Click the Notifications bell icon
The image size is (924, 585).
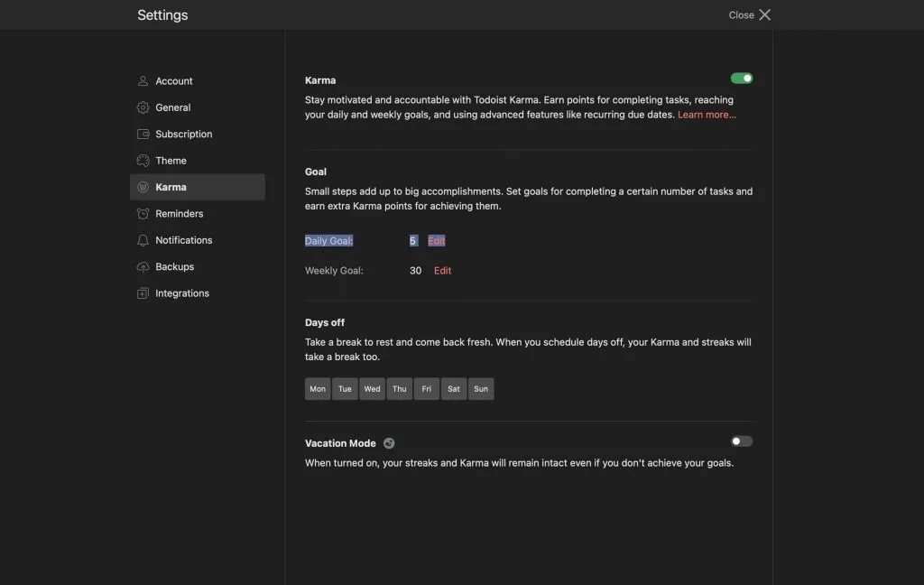pyautogui.click(x=143, y=240)
